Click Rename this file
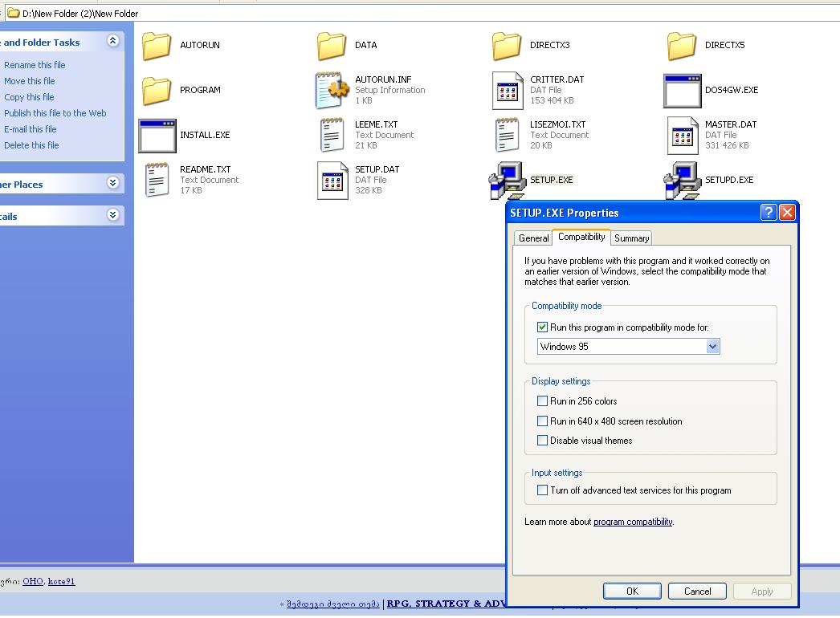Viewport: 840px width, 618px height. (35, 65)
